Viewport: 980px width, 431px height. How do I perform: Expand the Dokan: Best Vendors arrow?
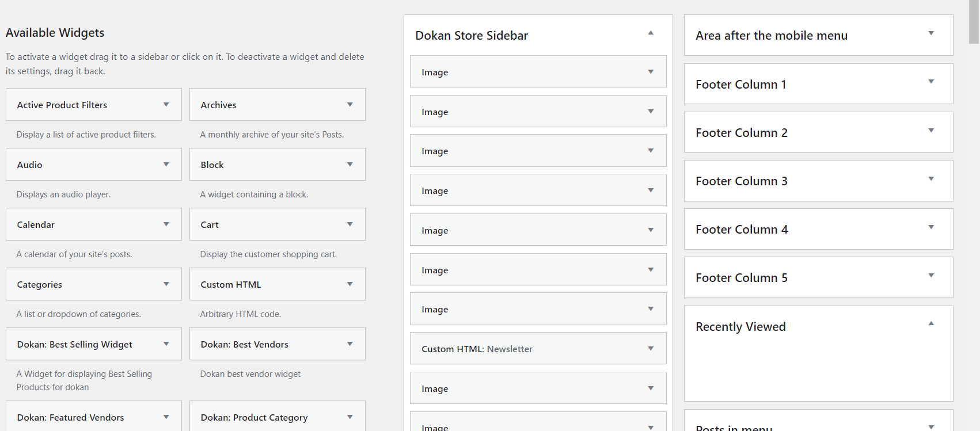pos(350,344)
